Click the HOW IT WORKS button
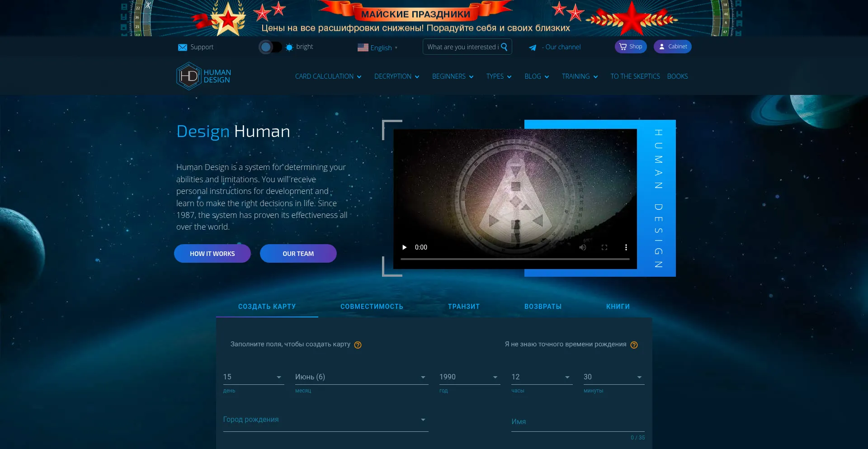868x449 pixels. pos(212,253)
